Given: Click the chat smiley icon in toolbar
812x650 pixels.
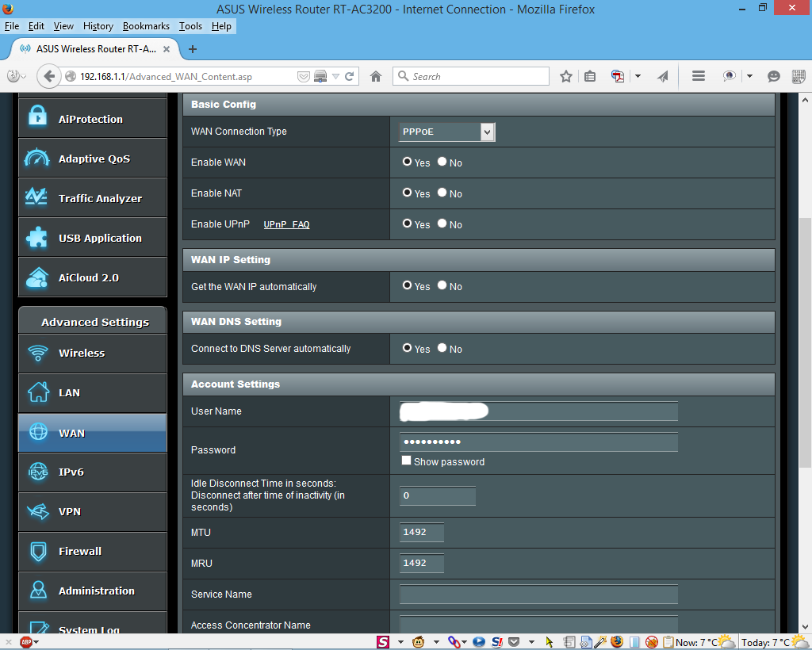Looking at the screenshot, I should pyautogui.click(x=774, y=77).
